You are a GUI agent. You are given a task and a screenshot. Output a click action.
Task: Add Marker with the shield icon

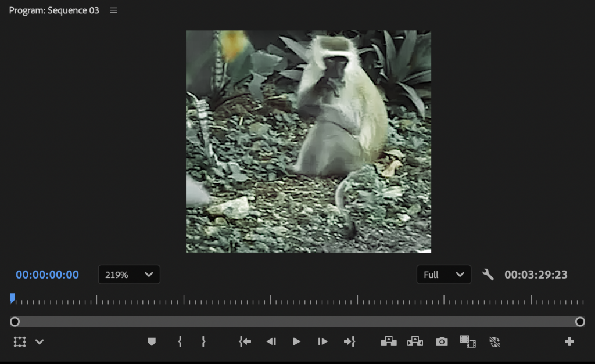(152, 341)
